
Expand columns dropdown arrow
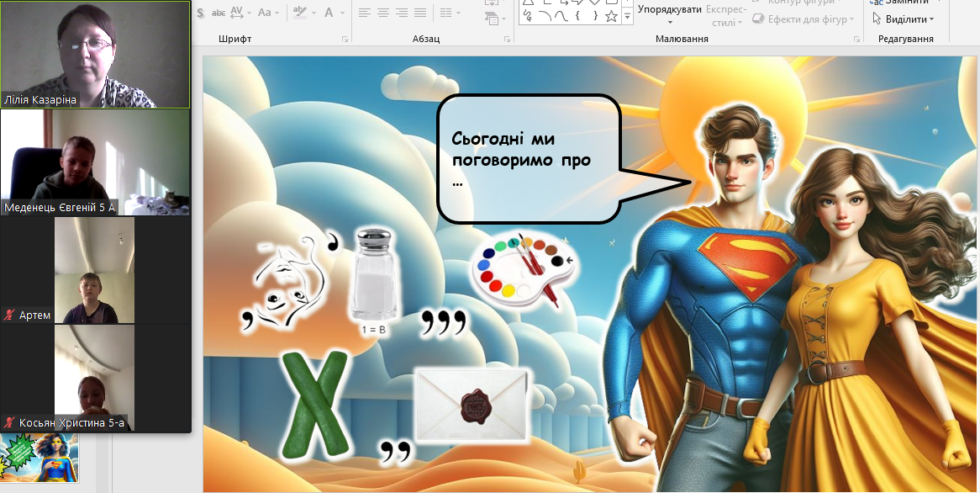click(x=458, y=13)
